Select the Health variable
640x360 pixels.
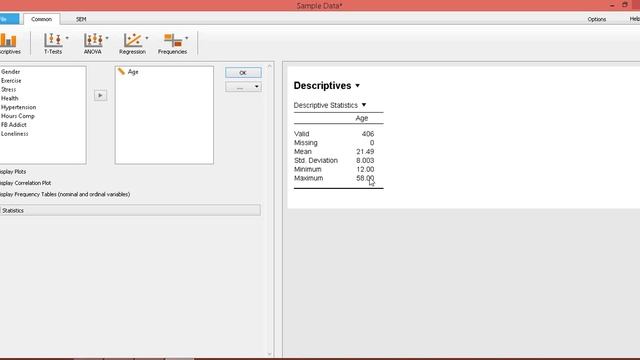[x=9, y=98]
